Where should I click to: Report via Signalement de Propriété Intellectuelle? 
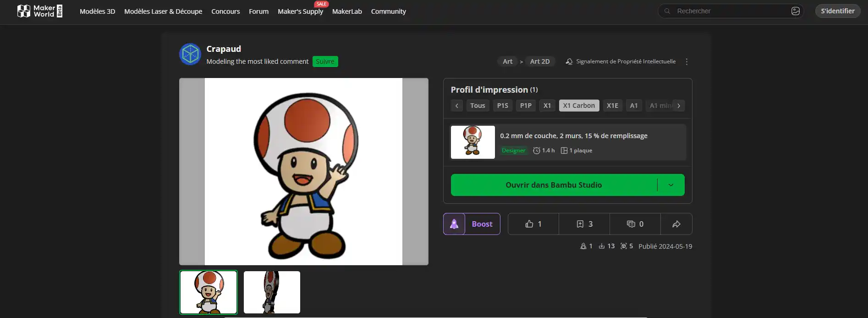[621, 61]
